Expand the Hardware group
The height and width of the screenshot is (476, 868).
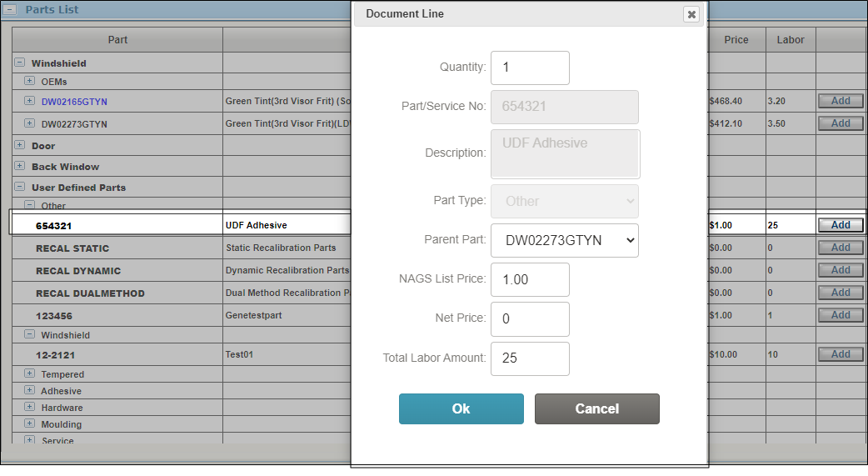click(x=29, y=407)
